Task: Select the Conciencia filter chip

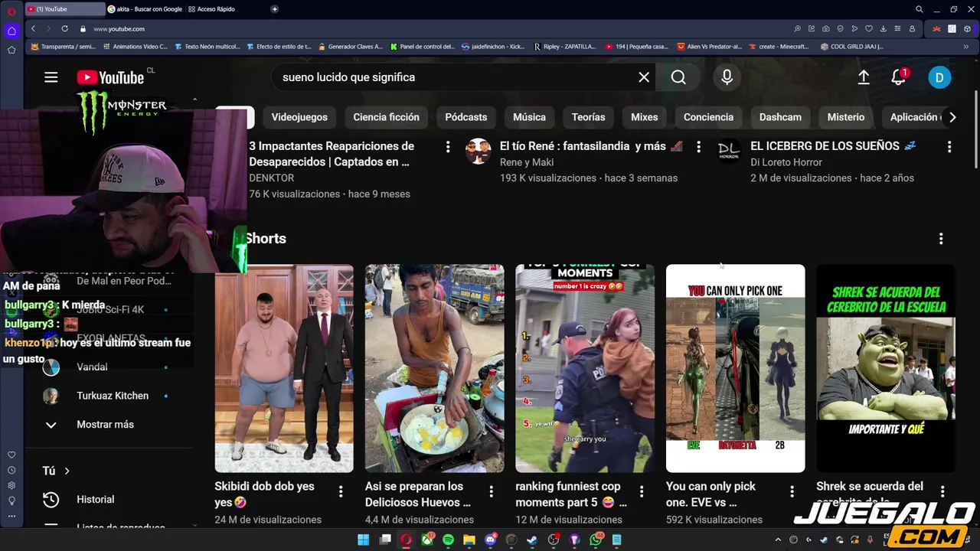Action: click(708, 117)
